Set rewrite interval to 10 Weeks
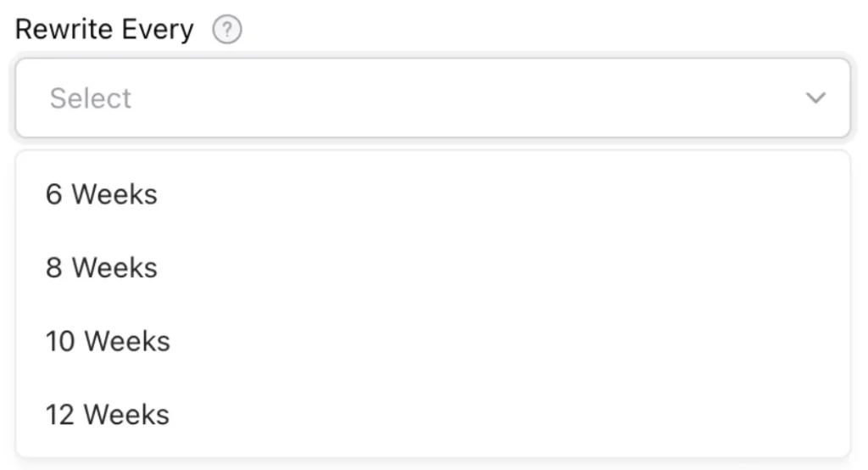This screenshot has height=470, width=868. click(108, 341)
